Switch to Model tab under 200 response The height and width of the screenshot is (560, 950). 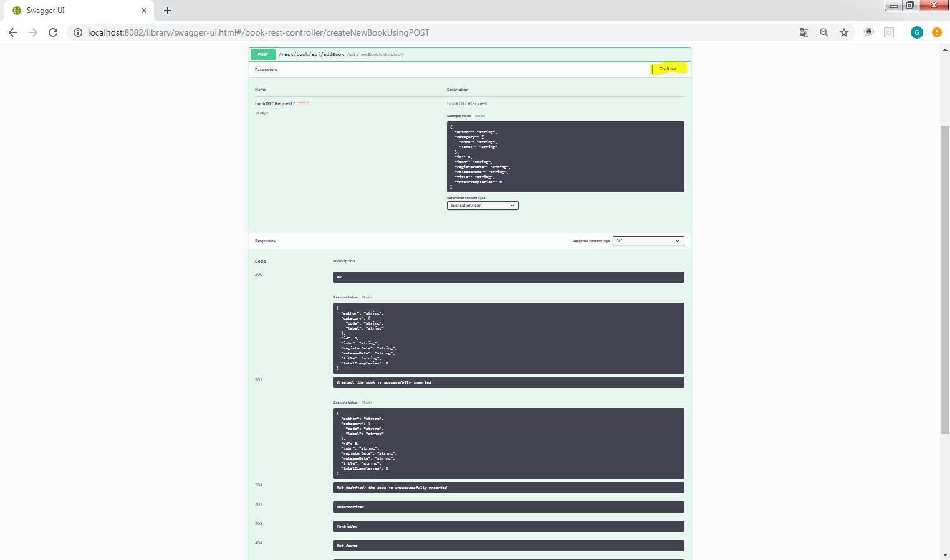click(x=367, y=297)
